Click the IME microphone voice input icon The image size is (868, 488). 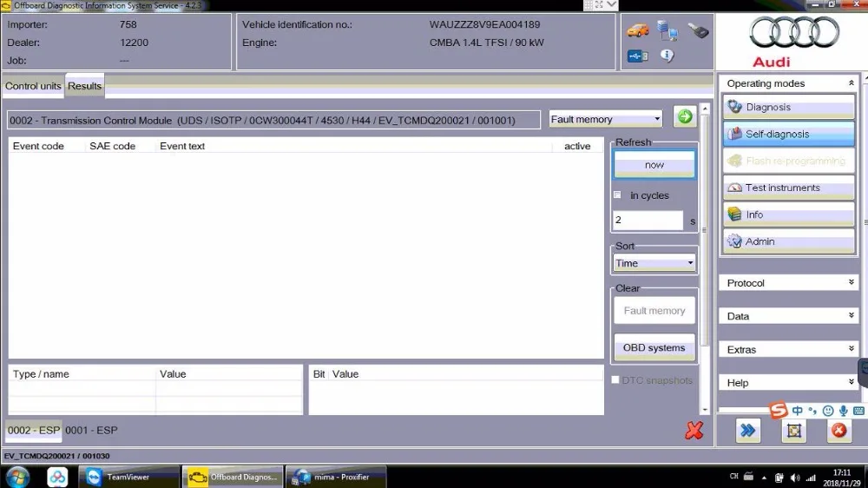tap(843, 411)
